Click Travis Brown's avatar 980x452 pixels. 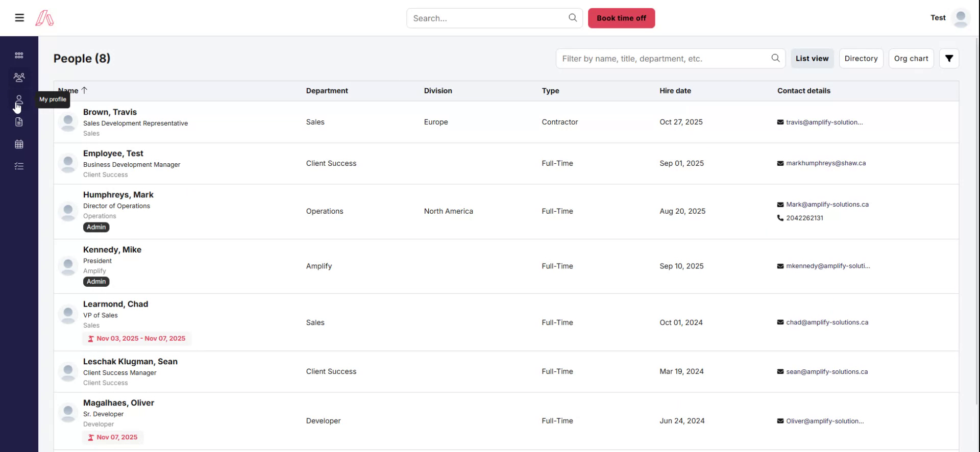(68, 122)
